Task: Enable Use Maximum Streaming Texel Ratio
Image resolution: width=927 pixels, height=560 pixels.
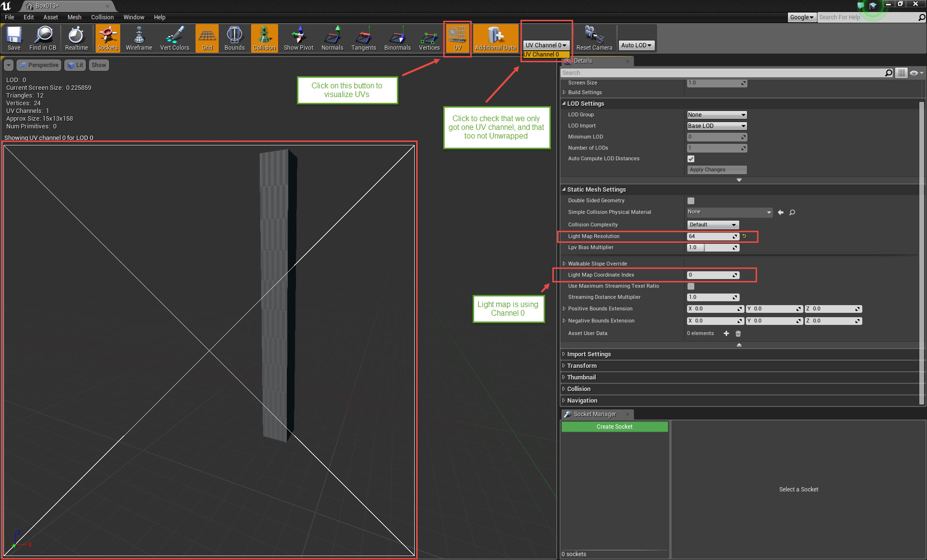Action: coord(691,286)
